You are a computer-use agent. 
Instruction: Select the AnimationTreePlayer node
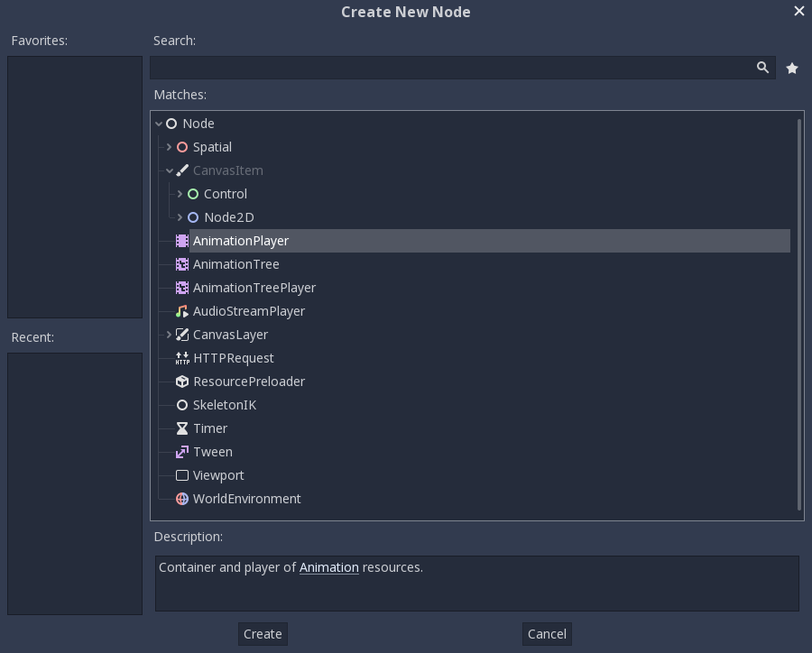(x=254, y=287)
